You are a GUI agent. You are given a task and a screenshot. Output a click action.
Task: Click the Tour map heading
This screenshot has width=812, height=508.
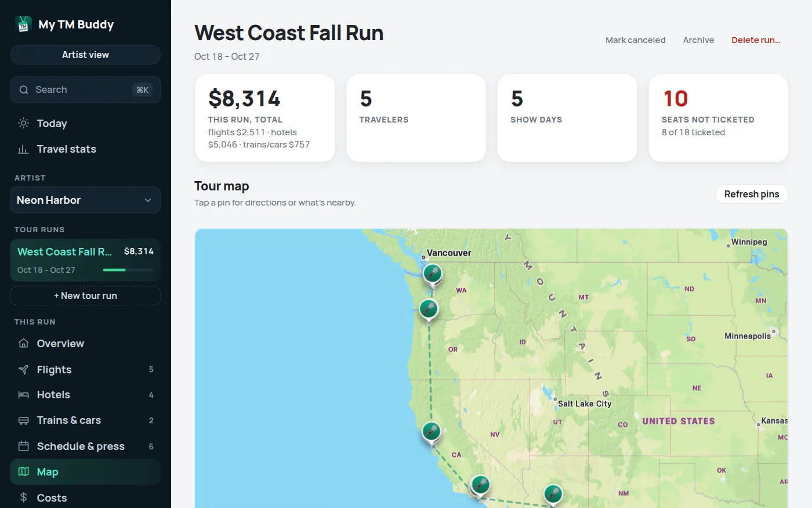222,186
